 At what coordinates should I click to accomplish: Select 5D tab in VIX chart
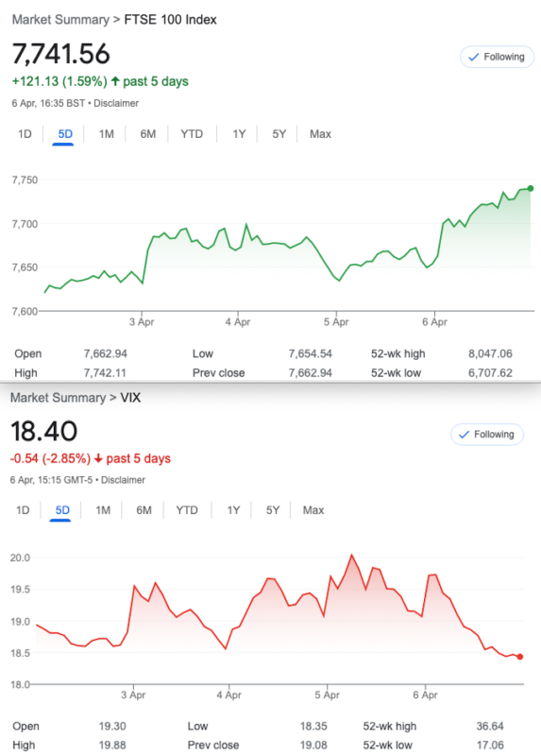62,510
